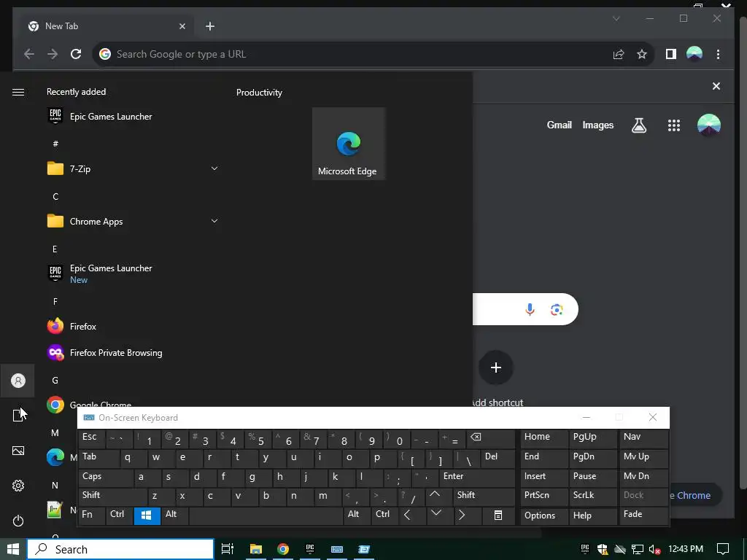Start voice search with microphone

(530, 309)
